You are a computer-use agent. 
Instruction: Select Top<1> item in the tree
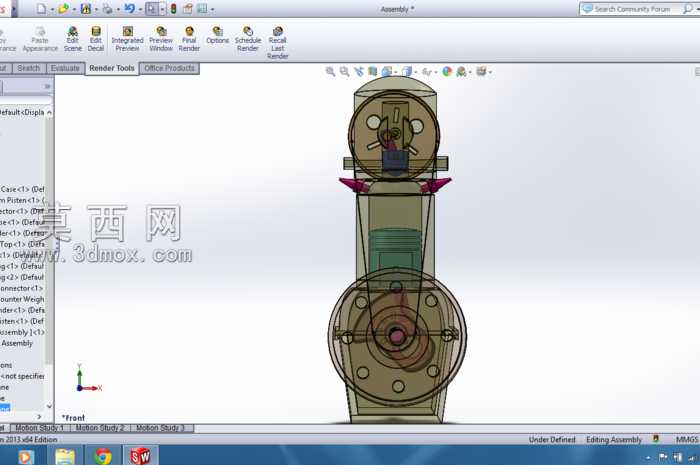tap(22, 244)
